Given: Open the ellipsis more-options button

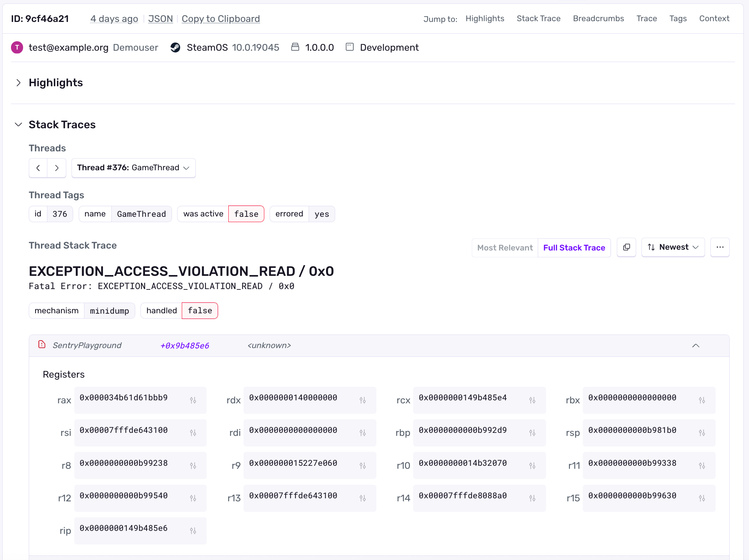Looking at the screenshot, I should [x=720, y=247].
